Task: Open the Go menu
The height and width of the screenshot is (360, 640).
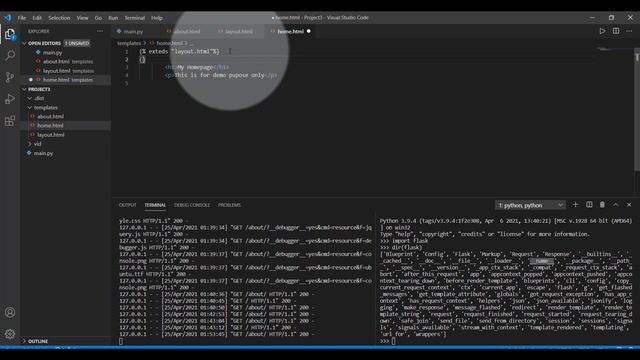Action: [x=98, y=18]
